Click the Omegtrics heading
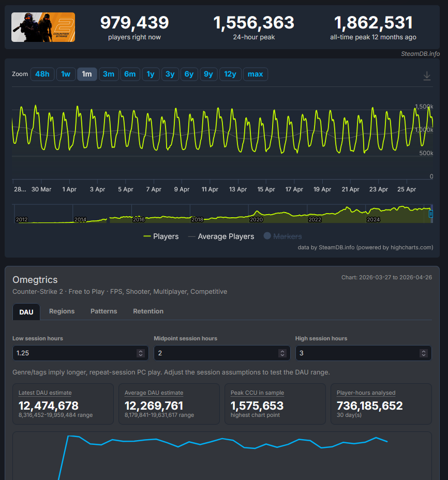448x480 pixels. tap(35, 280)
